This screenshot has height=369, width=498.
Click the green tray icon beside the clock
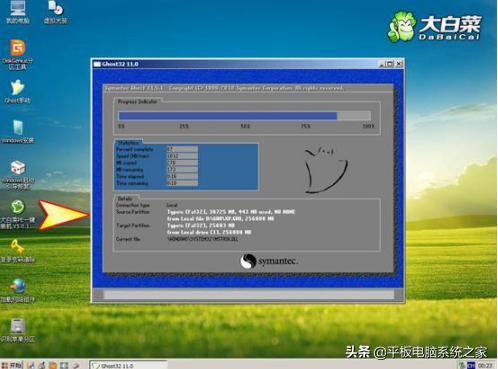tap(462, 365)
